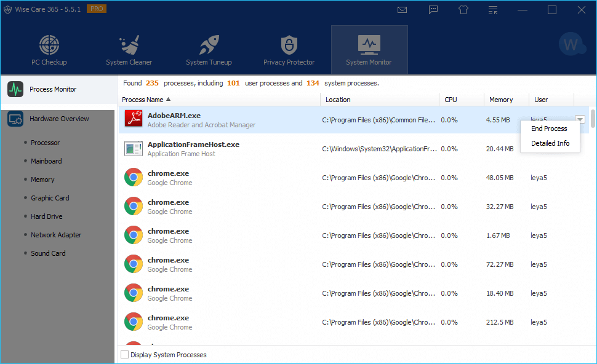Screen dimensions: 597x364
Task: Click Chrome icon of 1.67 MB process
Action: pyautogui.click(x=134, y=235)
